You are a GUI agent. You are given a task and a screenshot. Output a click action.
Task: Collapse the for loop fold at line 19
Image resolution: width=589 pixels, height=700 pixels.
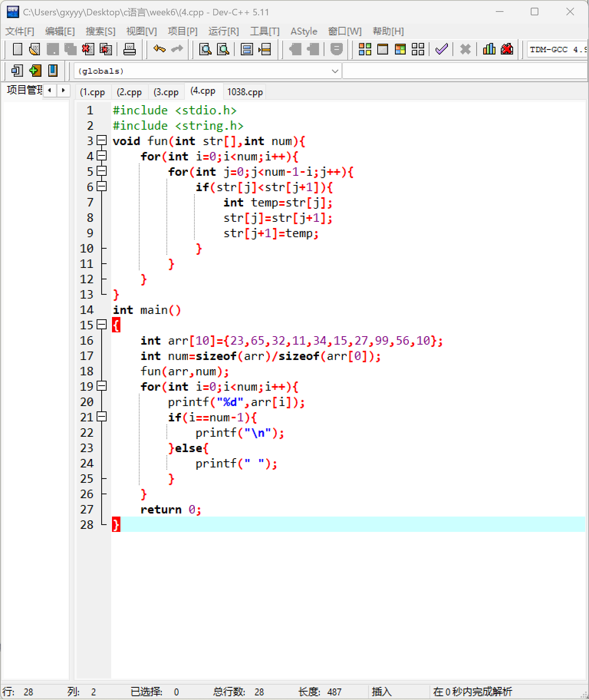pyautogui.click(x=102, y=386)
